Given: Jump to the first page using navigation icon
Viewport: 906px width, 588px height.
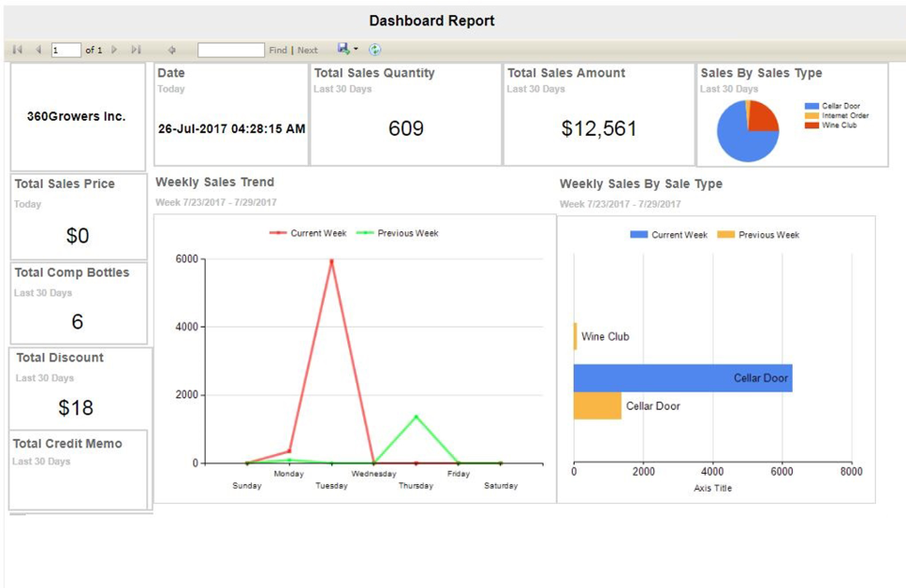Looking at the screenshot, I should point(16,49).
